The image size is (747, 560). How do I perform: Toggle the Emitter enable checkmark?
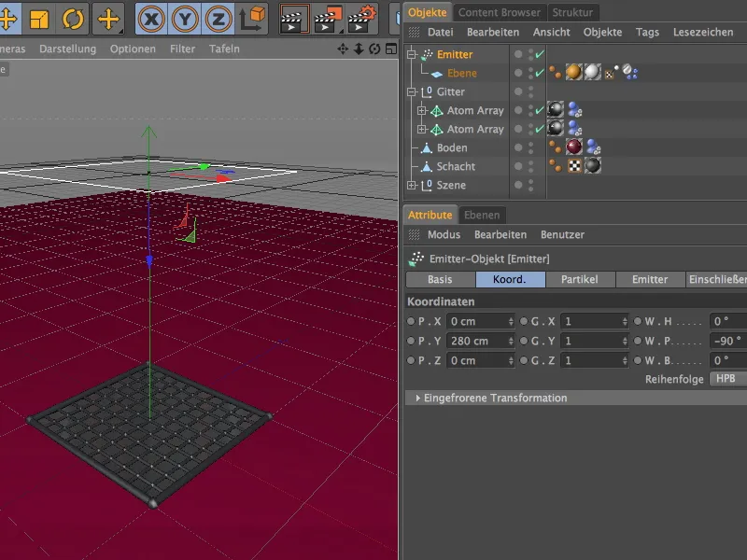(x=540, y=54)
